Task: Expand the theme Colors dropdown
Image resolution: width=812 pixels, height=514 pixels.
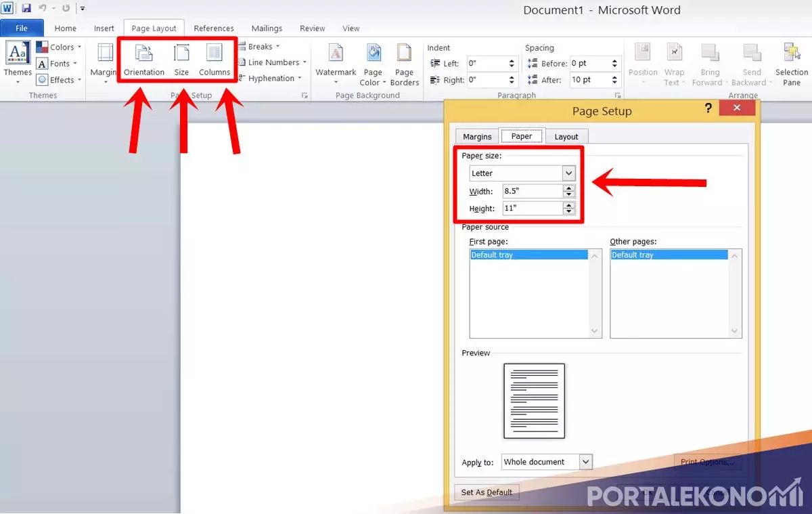Action: [x=59, y=47]
